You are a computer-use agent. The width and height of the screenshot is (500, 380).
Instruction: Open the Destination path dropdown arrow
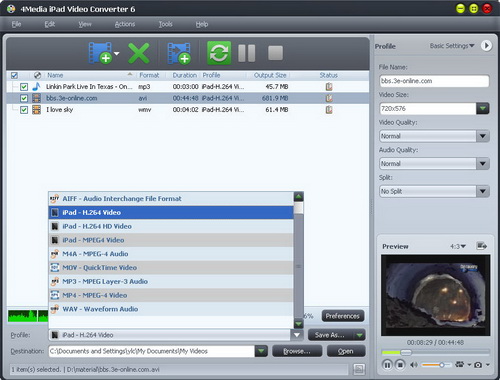tap(261, 351)
